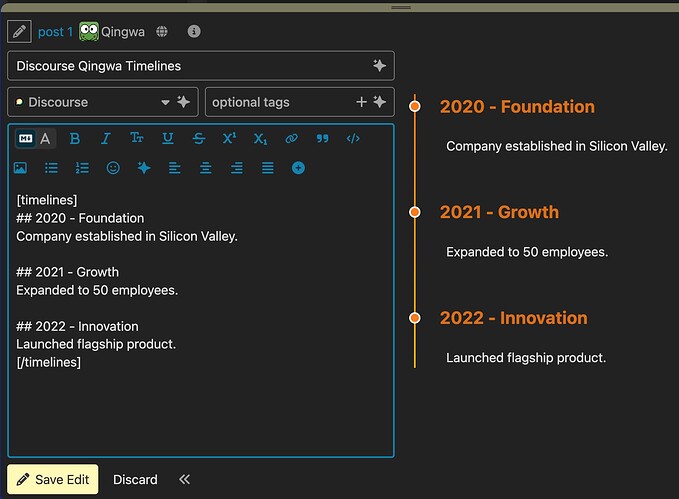The height and width of the screenshot is (499, 679).
Task: Click the editor line '## 2022 - Innovation'
Action: coord(78,326)
